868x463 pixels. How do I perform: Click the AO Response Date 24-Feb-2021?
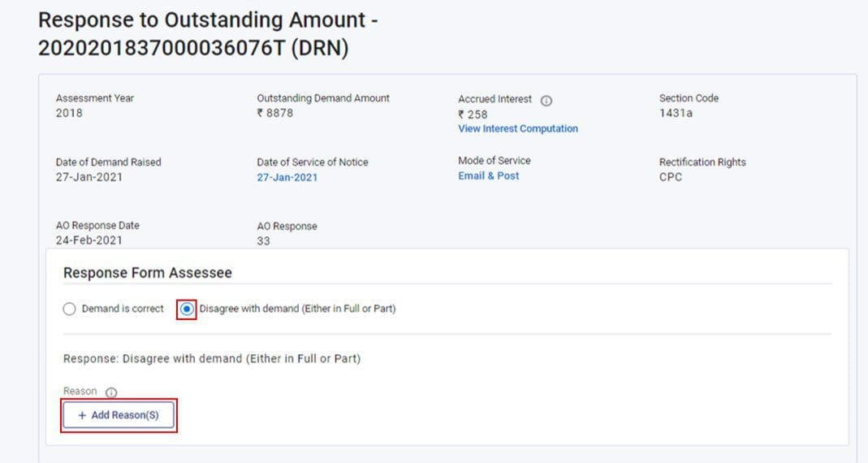point(89,240)
